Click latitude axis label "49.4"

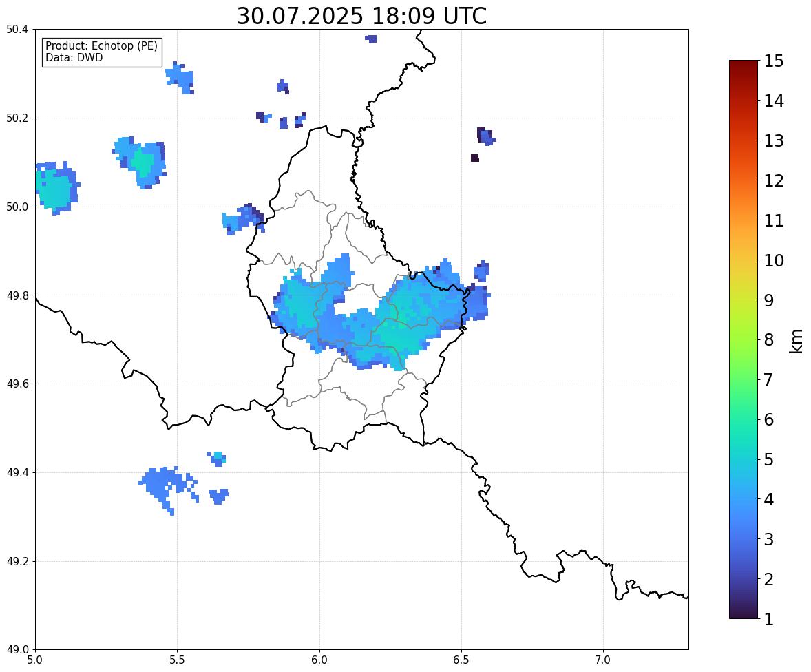(x=17, y=473)
